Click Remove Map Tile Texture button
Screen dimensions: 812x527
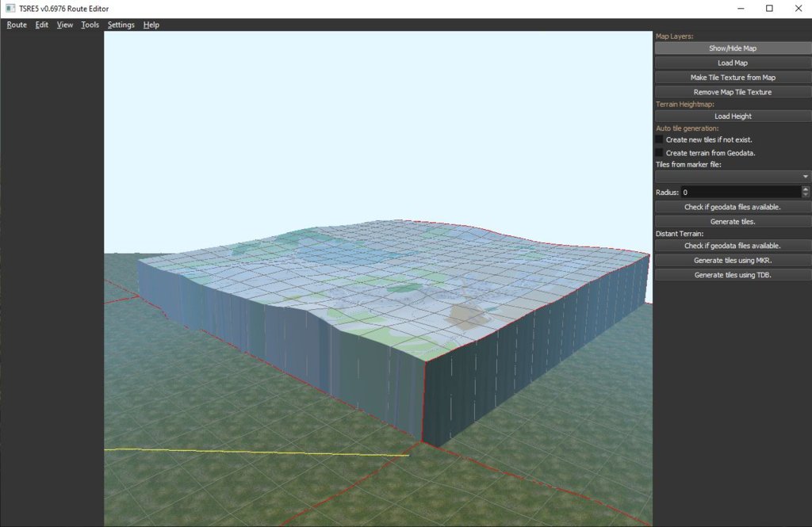[733, 92]
